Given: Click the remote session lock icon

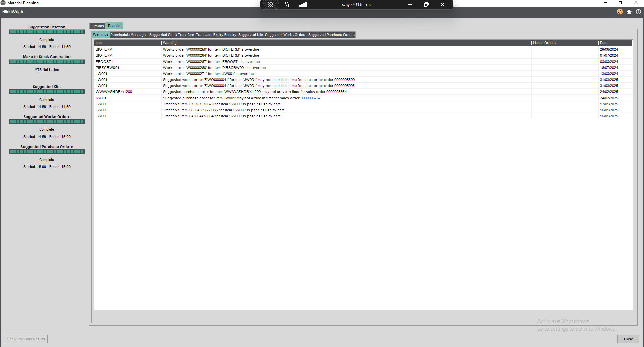Looking at the screenshot, I should (287, 4).
